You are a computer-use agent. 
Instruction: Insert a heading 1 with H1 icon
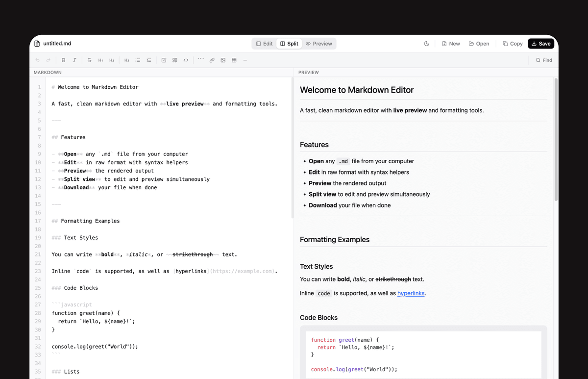click(x=100, y=60)
